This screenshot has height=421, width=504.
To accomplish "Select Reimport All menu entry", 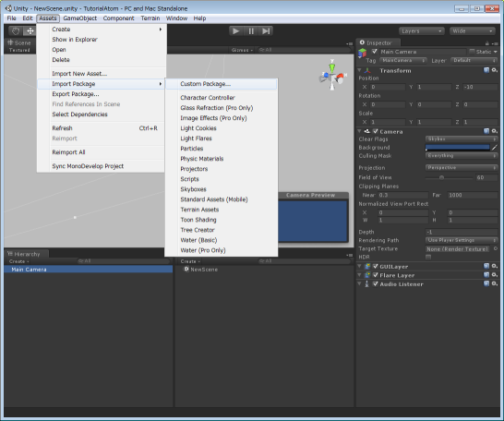I will [101, 152].
